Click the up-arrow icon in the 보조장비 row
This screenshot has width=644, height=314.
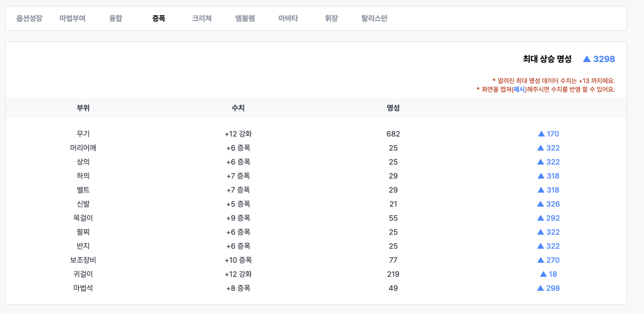[x=540, y=260]
